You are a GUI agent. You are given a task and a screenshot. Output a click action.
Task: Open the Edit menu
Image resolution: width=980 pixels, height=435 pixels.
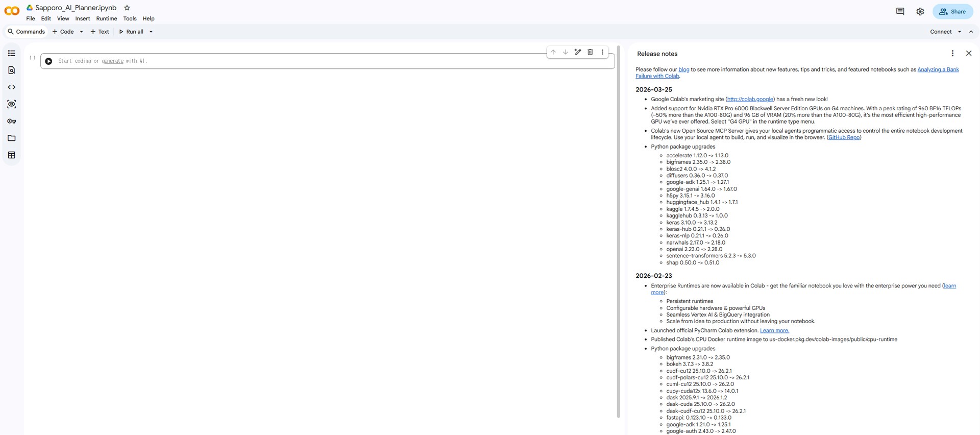pos(46,18)
